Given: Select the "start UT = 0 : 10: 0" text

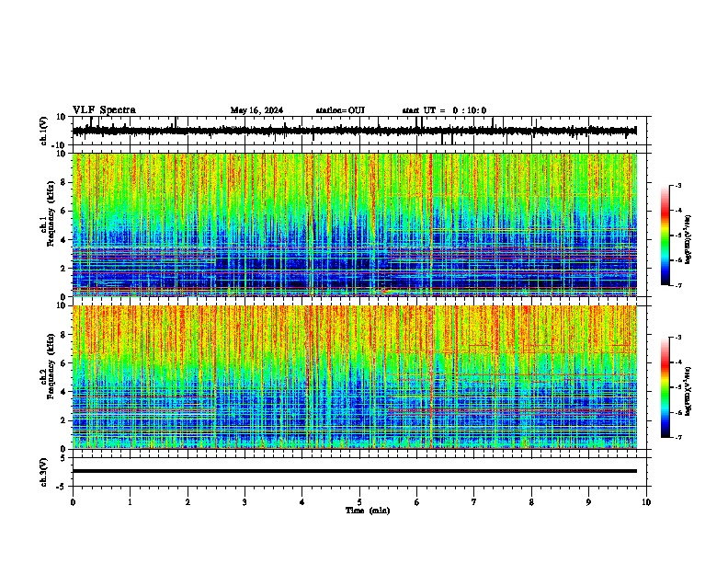Looking at the screenshot, I should coord(444,110).
